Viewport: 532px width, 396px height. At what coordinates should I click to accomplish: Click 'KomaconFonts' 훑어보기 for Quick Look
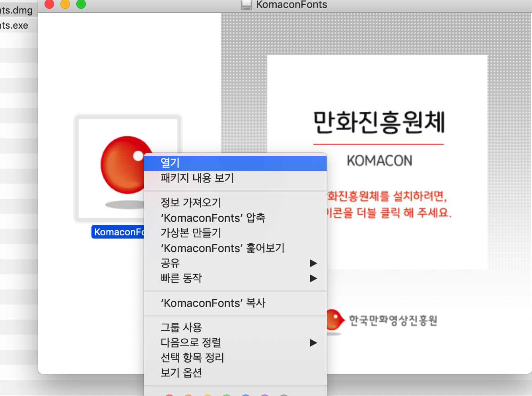coord(235,248)
